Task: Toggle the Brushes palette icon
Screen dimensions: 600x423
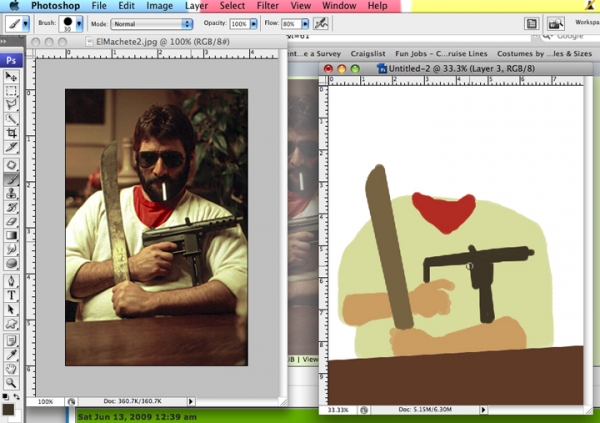Action: coord(532,24)
